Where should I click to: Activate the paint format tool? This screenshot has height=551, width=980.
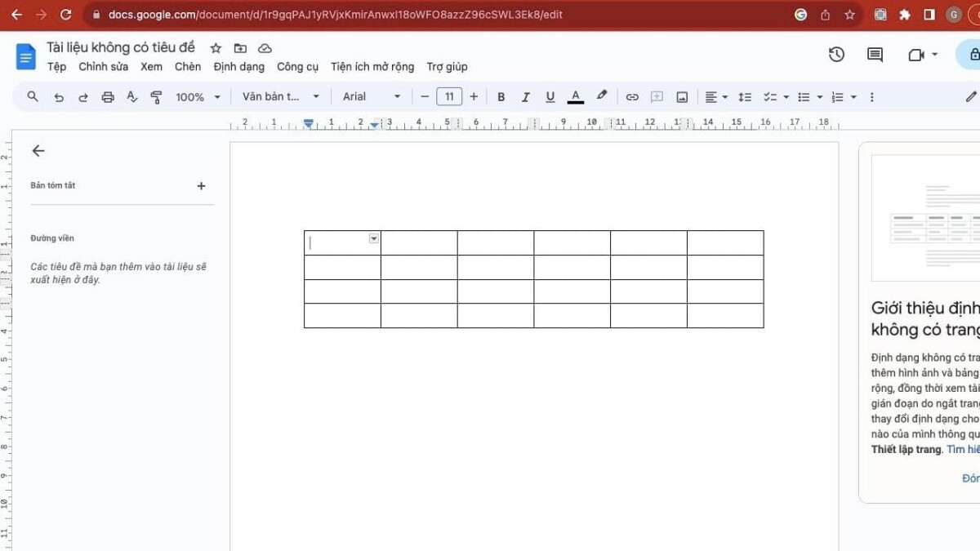tap(157, 97)
